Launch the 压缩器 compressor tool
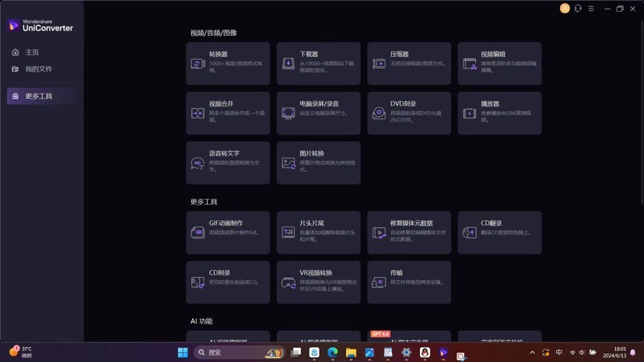The width and height of the screenshot is (644, 362). tap(408, 63)
